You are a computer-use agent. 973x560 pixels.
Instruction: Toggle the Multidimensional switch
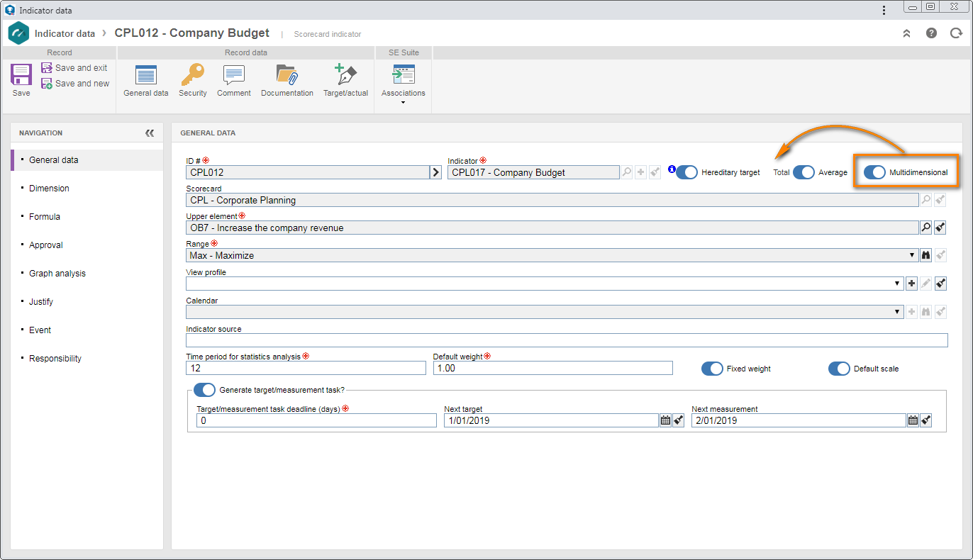point(874,172)
